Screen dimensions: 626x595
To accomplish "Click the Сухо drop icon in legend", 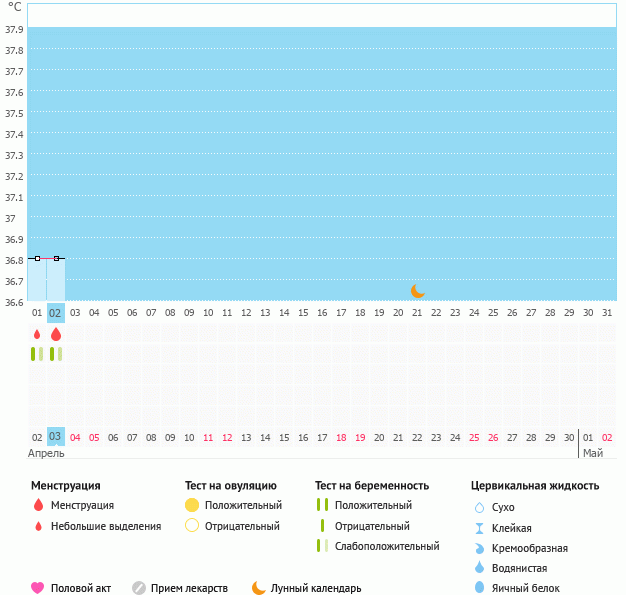I will 479,508.
